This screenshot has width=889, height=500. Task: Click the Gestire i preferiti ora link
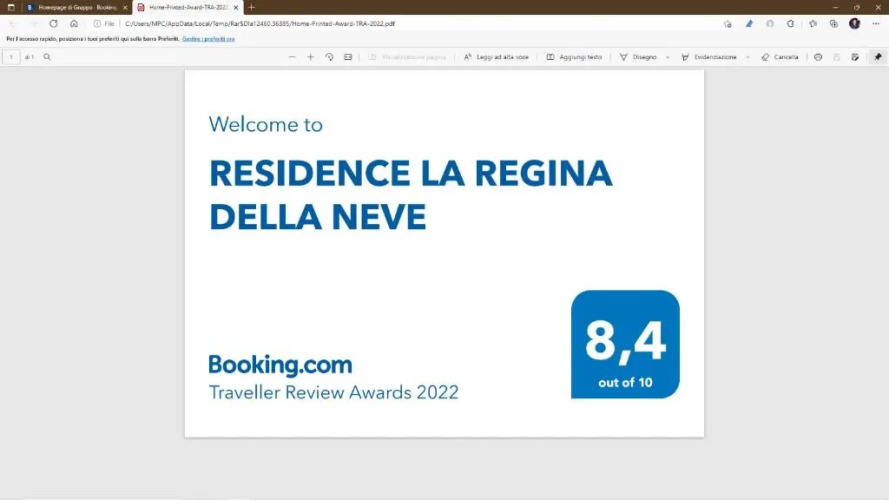208,39
